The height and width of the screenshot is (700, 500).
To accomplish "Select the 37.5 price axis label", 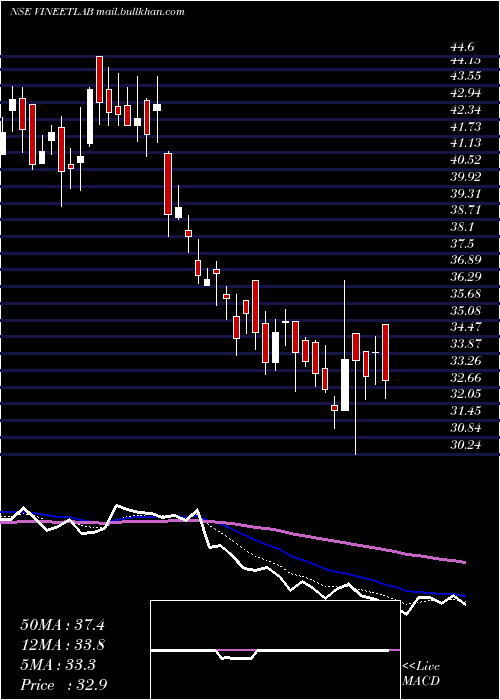I will click(x=462, y=244).
